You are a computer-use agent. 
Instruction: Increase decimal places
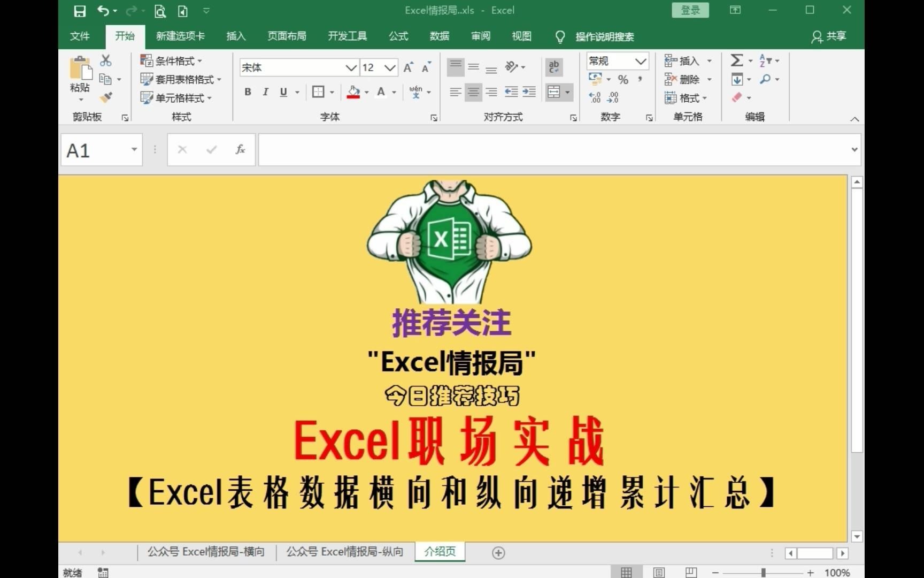pyautogui.click(x=595, y=97)
